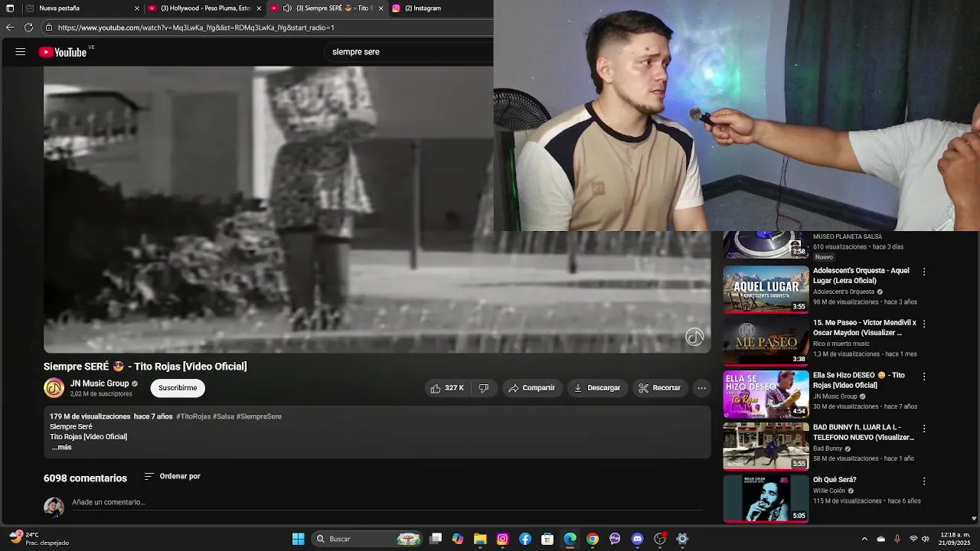Open options menu for TELEFONO NUEVO video
The image size is (980, 551).
924,429
